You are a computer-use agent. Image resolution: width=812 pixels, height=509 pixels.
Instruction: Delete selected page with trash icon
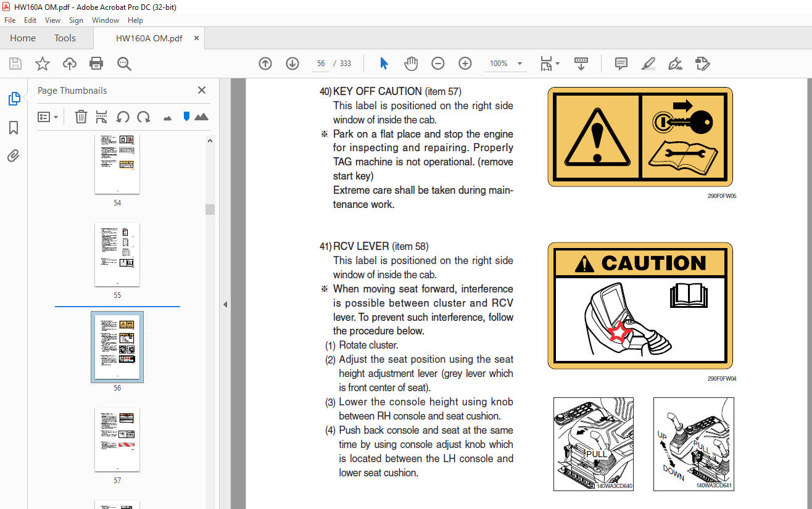81,117
